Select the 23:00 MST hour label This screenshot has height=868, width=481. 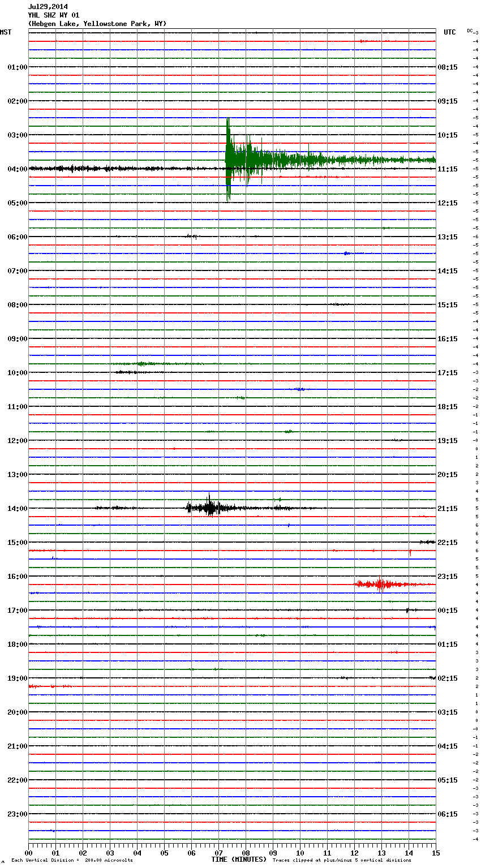pyautogui.click(x=18, y=814)
